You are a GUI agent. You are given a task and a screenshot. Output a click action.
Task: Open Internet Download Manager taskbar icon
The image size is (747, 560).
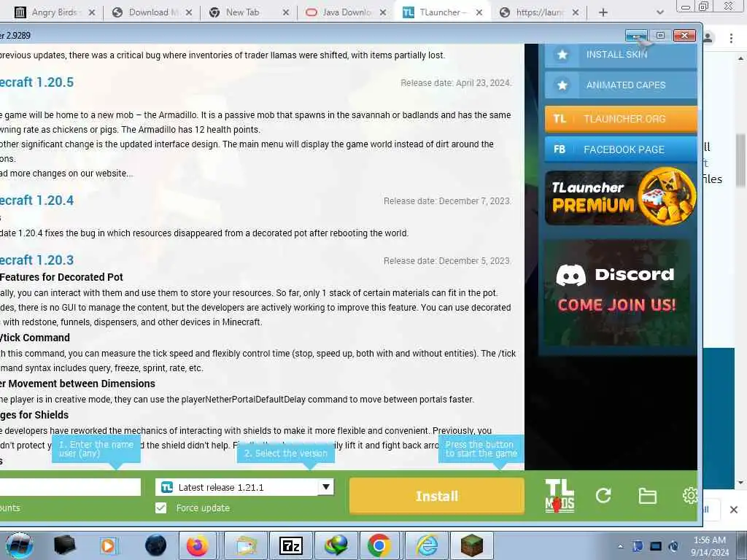point(336,545)
